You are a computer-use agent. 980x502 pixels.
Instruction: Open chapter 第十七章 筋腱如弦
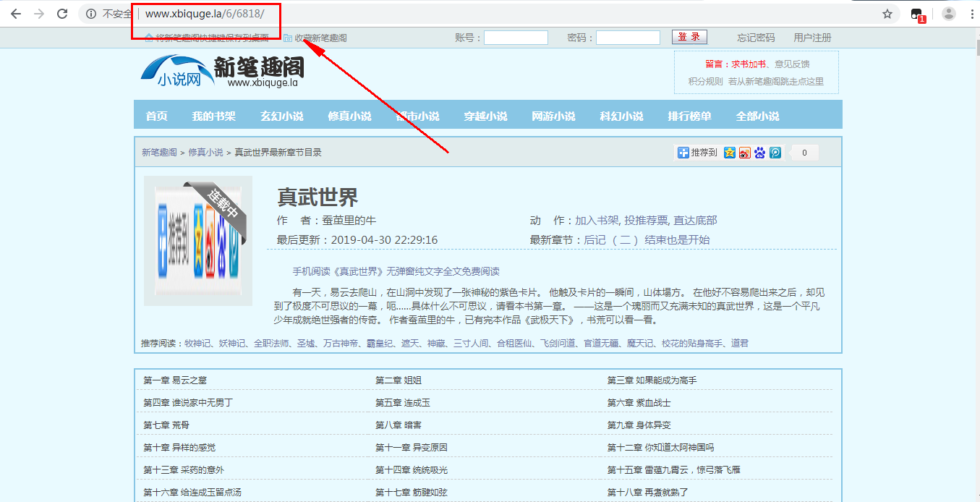point(412,493)
